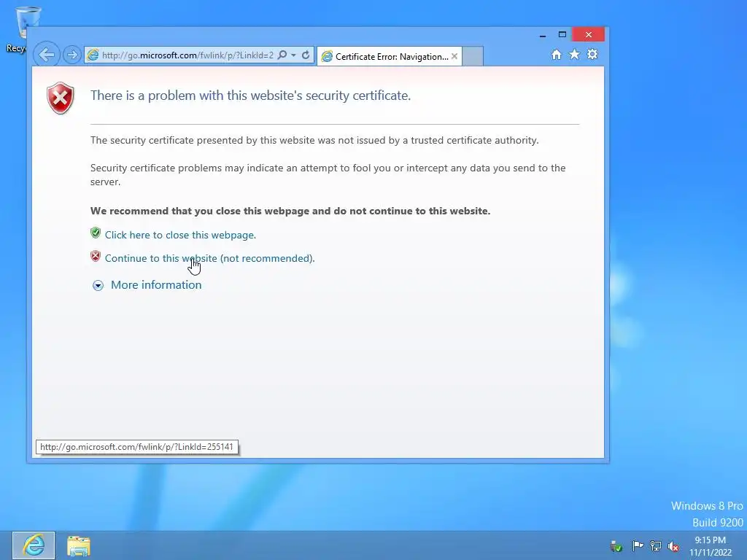Click the Action Center flag tray icon
The image size is (747, 560).
(638, 545)
